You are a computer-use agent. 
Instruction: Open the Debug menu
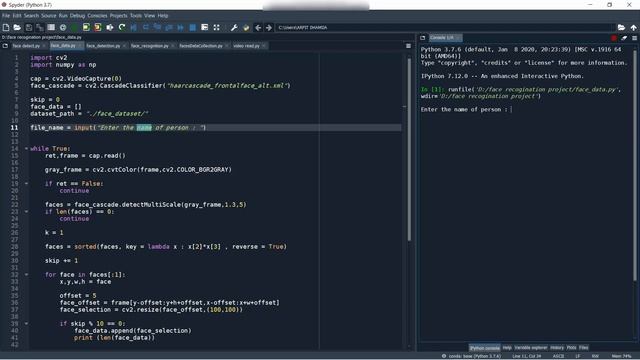pos(77,16)
